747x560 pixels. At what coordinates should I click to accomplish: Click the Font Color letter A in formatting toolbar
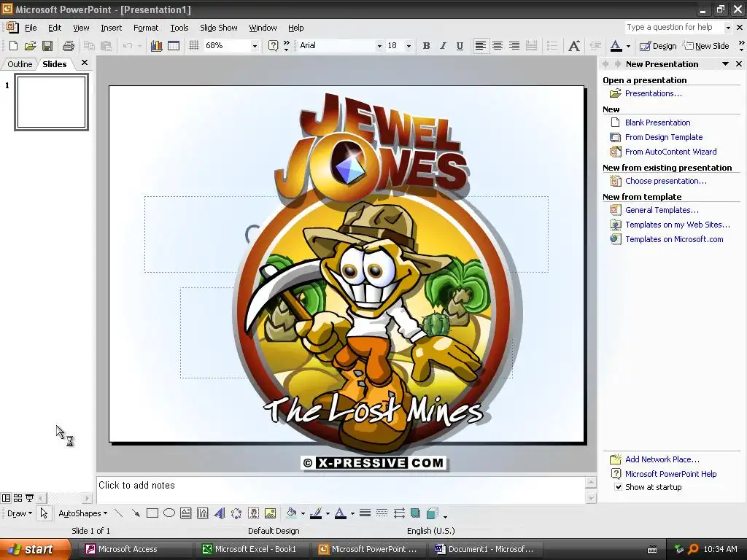616,46
